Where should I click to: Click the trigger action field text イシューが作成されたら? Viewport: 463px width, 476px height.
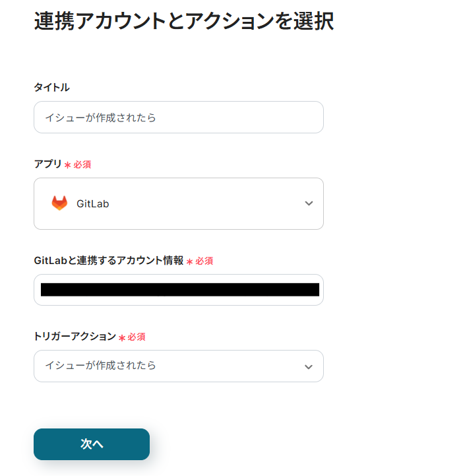click(100, 365)
